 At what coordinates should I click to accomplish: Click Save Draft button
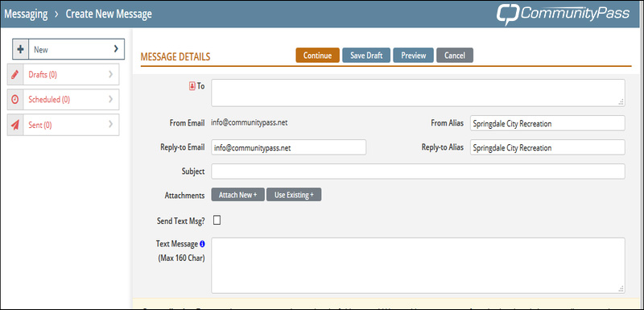point(366,56)
